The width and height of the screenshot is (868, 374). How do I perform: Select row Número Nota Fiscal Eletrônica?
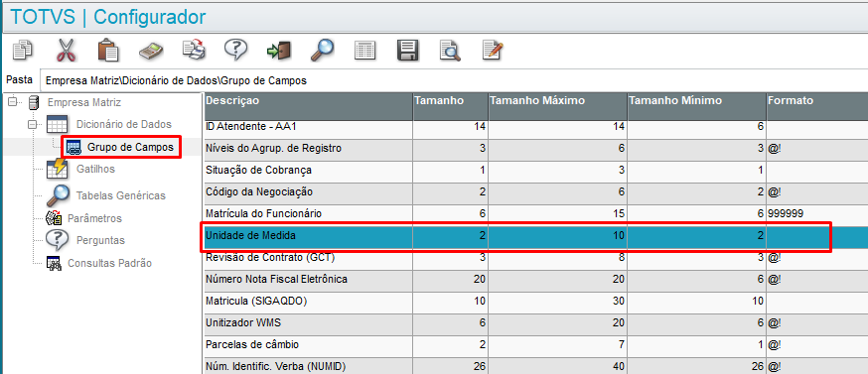click(536, 280)
